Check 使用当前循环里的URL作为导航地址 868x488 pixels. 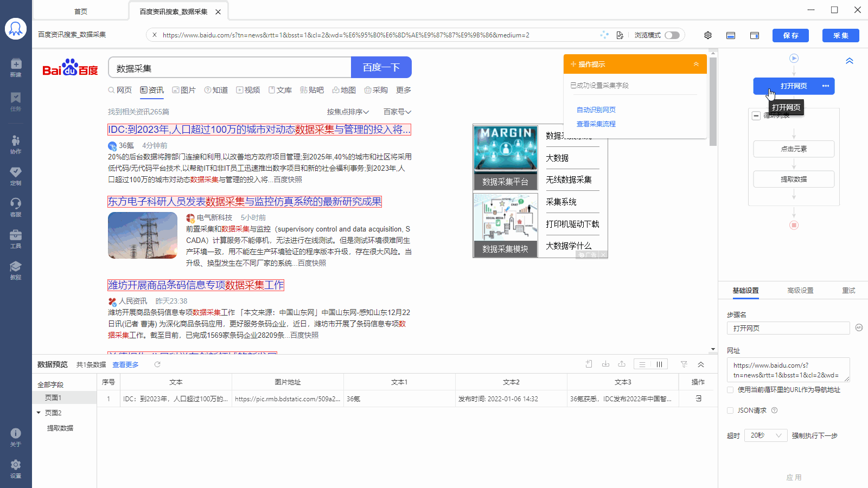pyautogui.click(x=730, y=390)
